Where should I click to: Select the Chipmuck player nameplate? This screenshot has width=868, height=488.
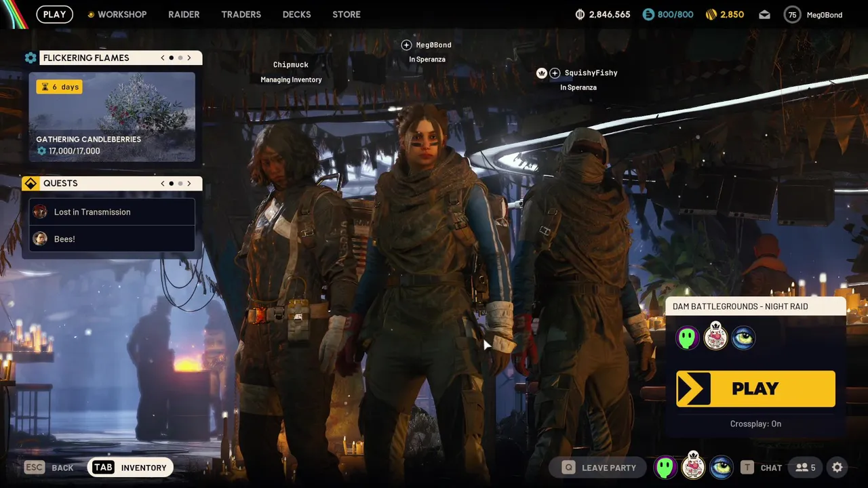coord(291,64)
